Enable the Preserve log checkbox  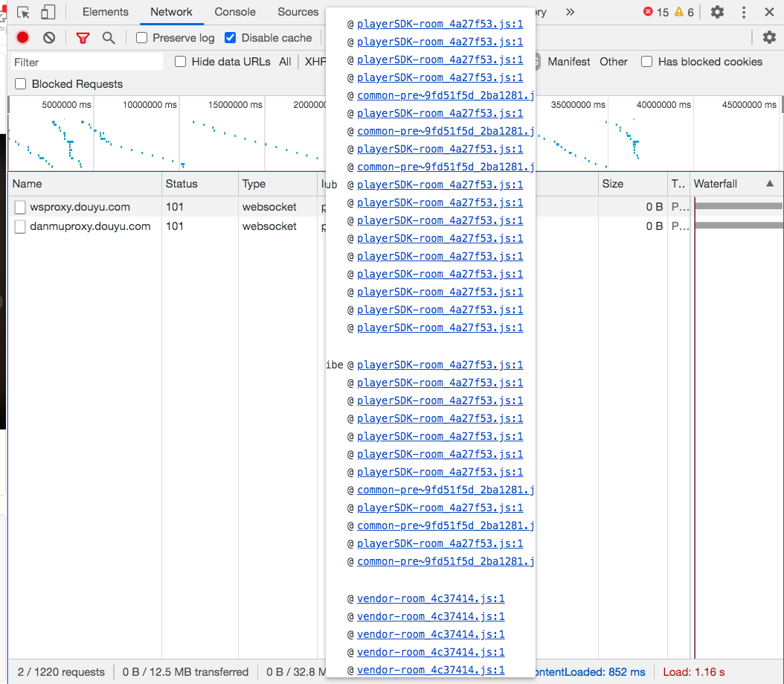click(142, 38)
